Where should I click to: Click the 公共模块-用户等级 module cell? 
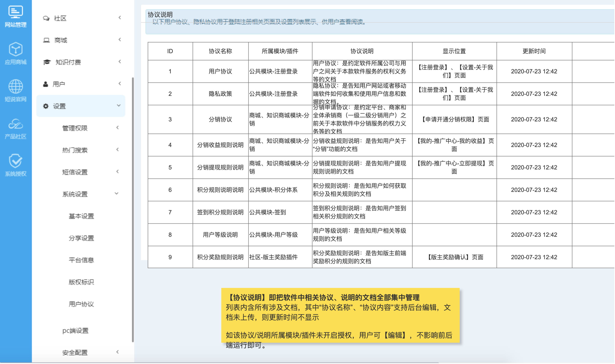[280, 235]
